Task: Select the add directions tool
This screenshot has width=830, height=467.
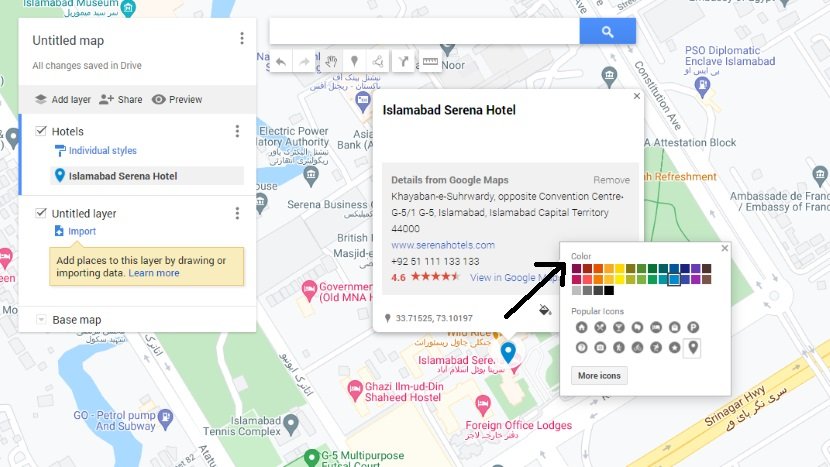Action: click(403, 62)
